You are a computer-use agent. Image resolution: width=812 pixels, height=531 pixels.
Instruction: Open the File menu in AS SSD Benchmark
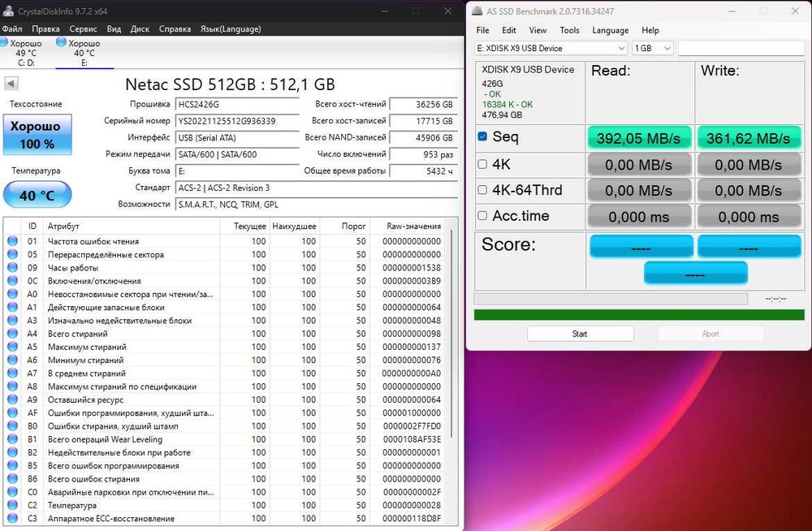click(482, 30)
